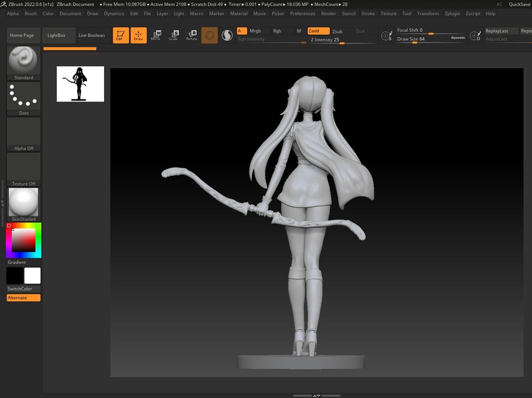The height and width of the screenshot is (398, 532).
Task: Choose the Rotate transform tool
Action: (x=192, y=35)
